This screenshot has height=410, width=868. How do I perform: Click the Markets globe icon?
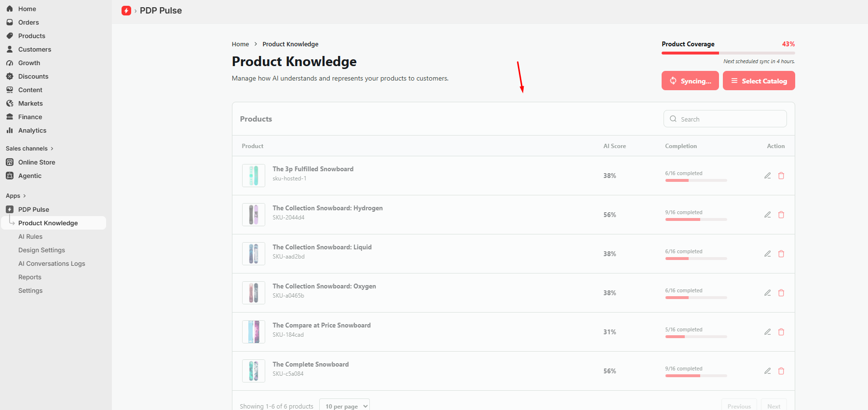pos(10,103)
